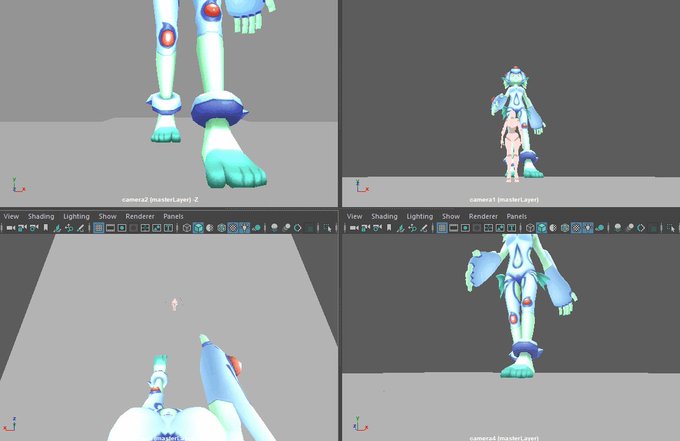Toggle Field Chart in left viewport toolbar
This screenshot has width=680, height=441.
tap(145, 228)
